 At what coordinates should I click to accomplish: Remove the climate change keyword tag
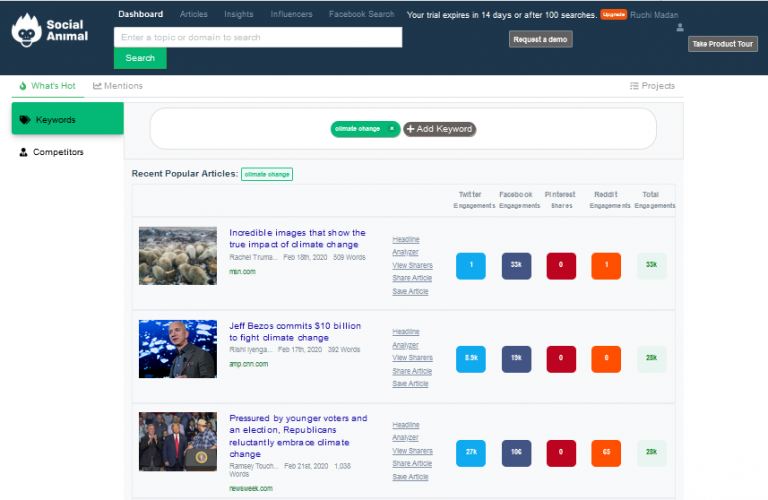click(x=393, y=129)
